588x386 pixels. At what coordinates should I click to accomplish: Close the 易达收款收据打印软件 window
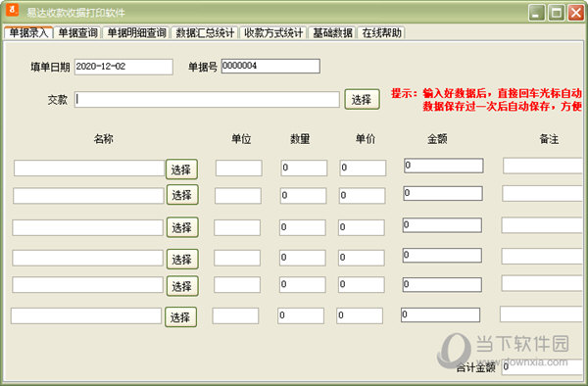click(x=576, y=13)
